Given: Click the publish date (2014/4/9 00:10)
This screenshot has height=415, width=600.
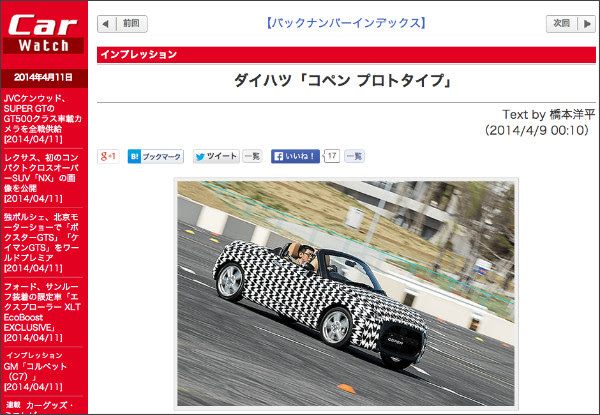Looking at the screenshot, I should 537,130.
